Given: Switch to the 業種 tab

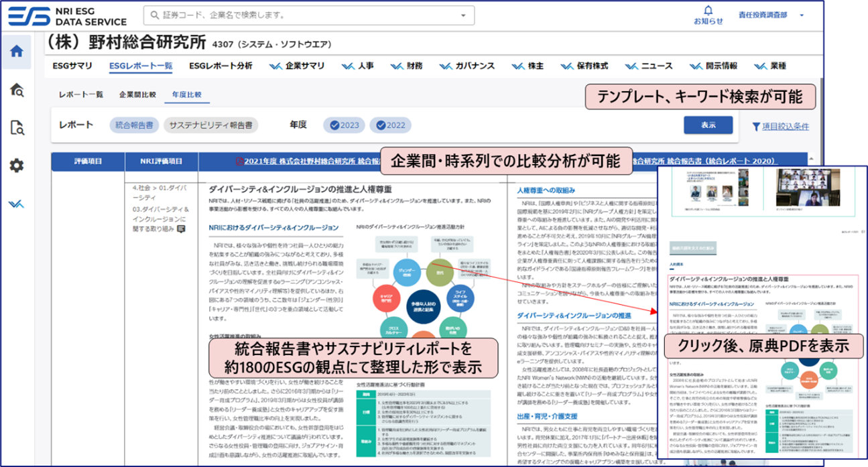Looking at the screenshot, I should [x=769, y=66].
